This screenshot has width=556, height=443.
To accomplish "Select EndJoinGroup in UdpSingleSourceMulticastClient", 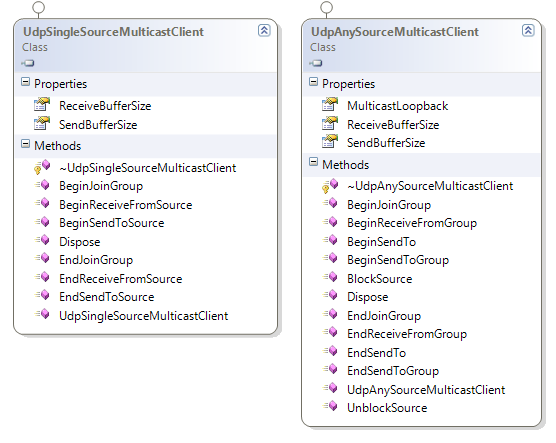I will pos(96,260).
